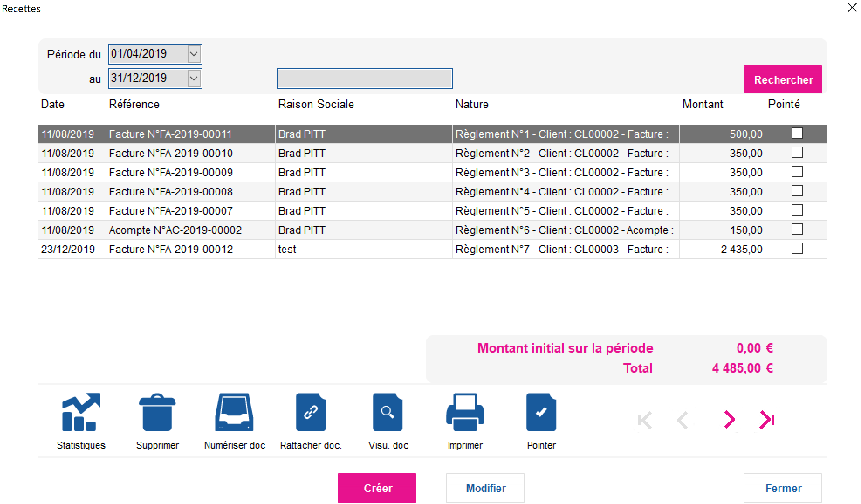Open the Visu. doc magnifier icon
Viewport: 861px width, 504px height.
point(388,412)
